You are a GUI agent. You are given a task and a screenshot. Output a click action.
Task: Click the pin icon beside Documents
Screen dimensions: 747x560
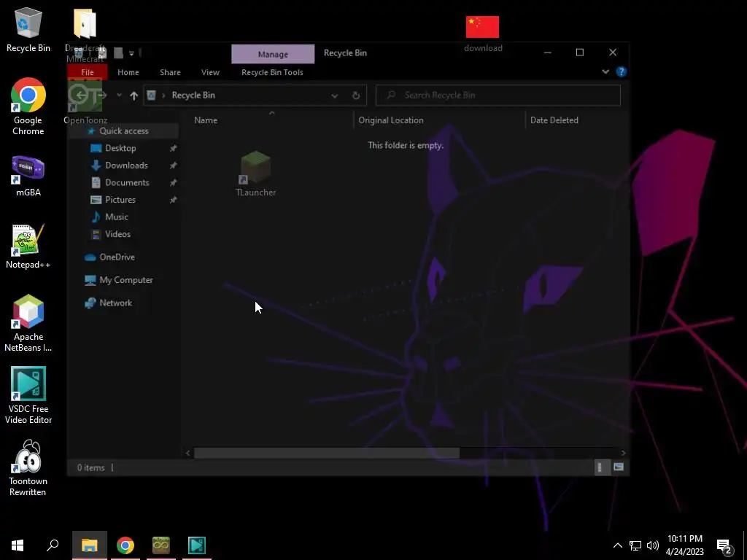[174, 183]
